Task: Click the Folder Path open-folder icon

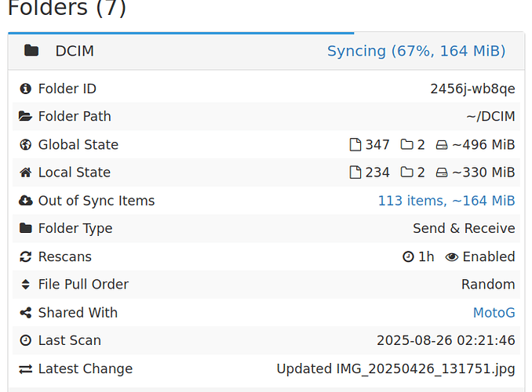Action: click(25, 117)
